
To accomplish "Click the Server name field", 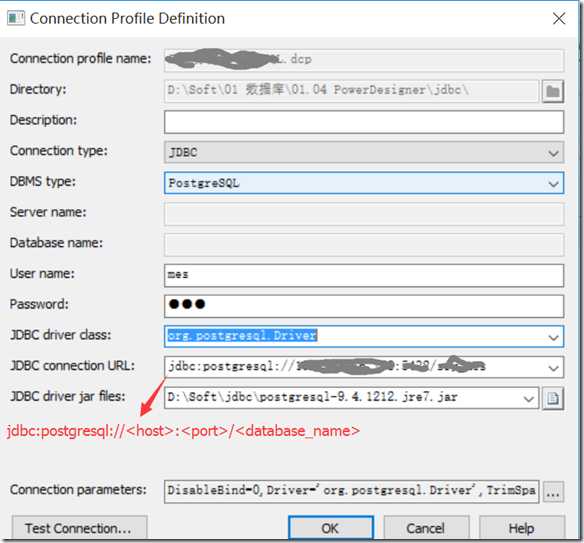I will pyautogui.click(x=364, y=214).
